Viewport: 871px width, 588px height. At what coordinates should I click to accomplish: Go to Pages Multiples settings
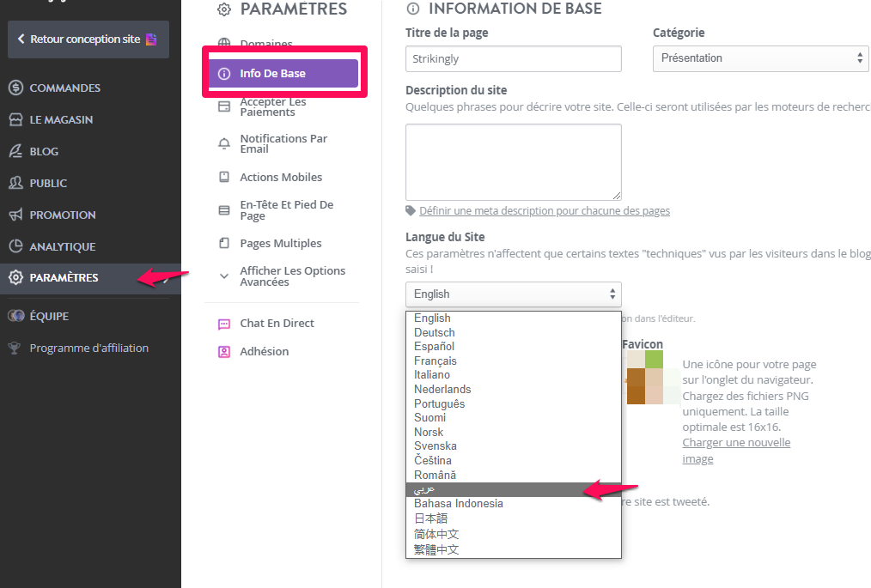click(x=281, y=243)
